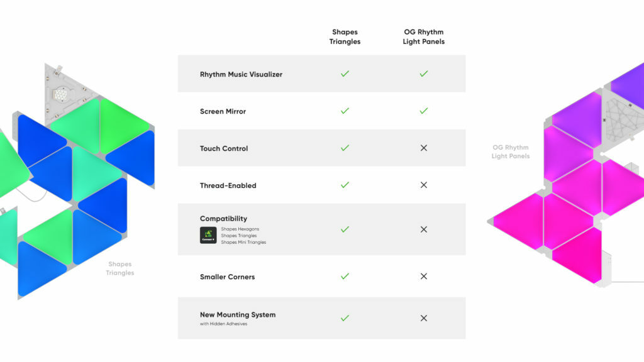Click the green checkmark in Smaller Corners row
The height and width of the screenshot is (362, 644).
[345, 277]
